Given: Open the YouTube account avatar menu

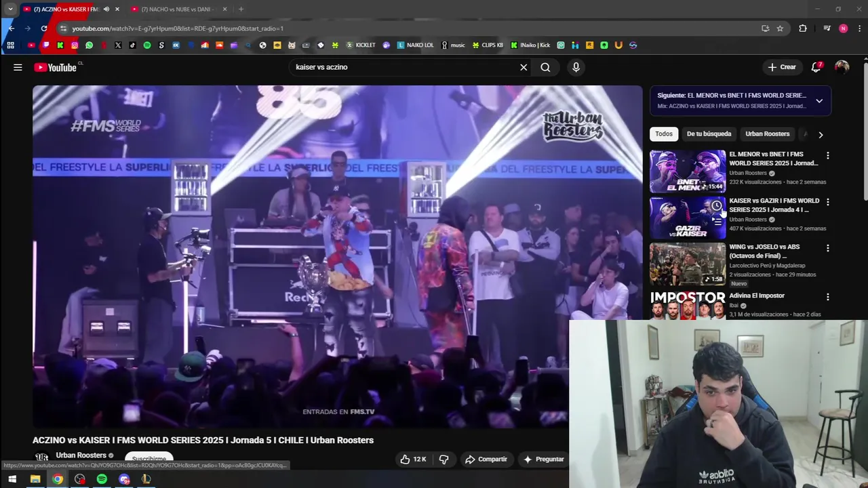Looking at the screenshot, I should 842,67.
